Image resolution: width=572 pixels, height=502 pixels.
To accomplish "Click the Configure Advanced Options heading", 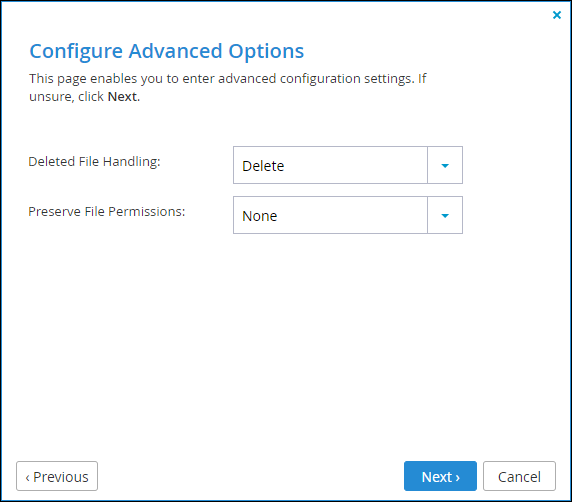I will click(167, 51).
